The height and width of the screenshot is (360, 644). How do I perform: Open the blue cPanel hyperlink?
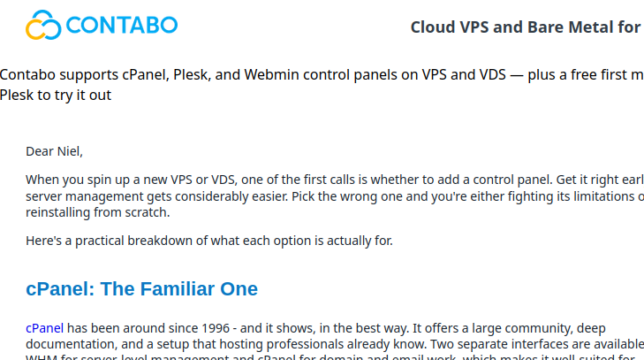(44, 326)
